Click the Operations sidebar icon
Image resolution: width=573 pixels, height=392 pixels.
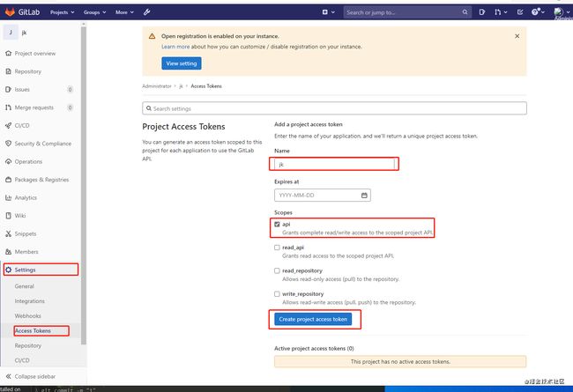click(9, 161)
